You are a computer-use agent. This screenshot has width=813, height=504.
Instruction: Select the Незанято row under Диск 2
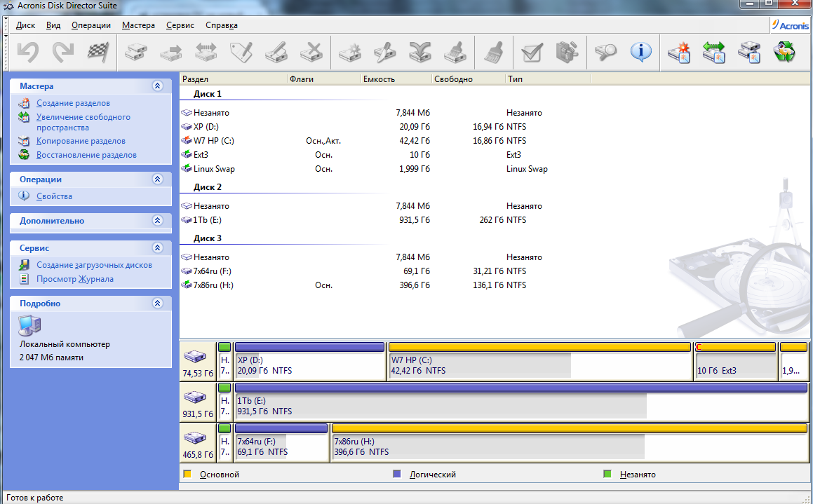pos(385,206)
